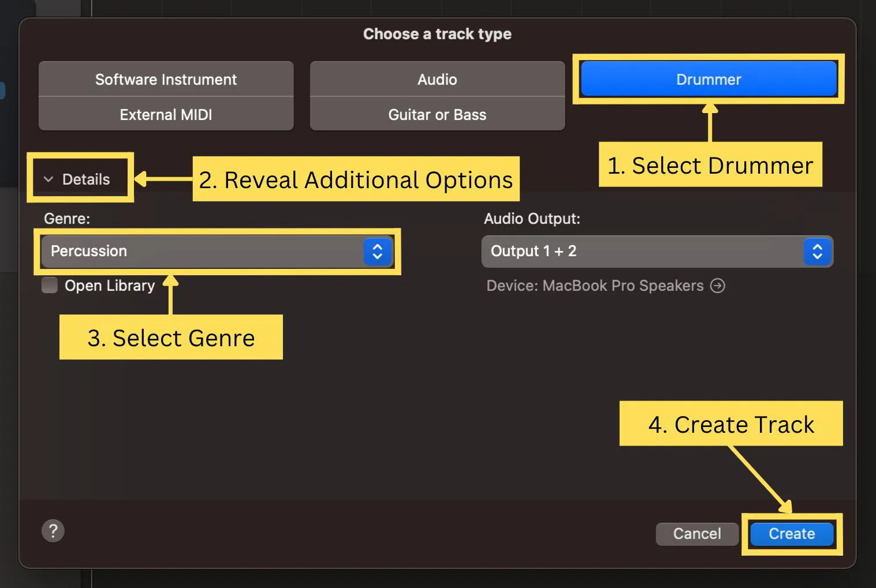876x588 pixels.
Task: Open the Genre dropdown showing Percussion
Action: point(217,252)
